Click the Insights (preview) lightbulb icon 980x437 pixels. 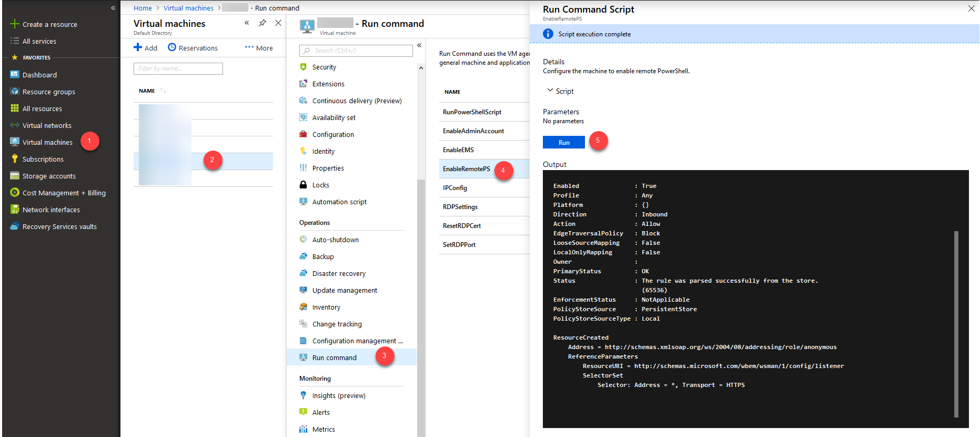click(303, 395)
